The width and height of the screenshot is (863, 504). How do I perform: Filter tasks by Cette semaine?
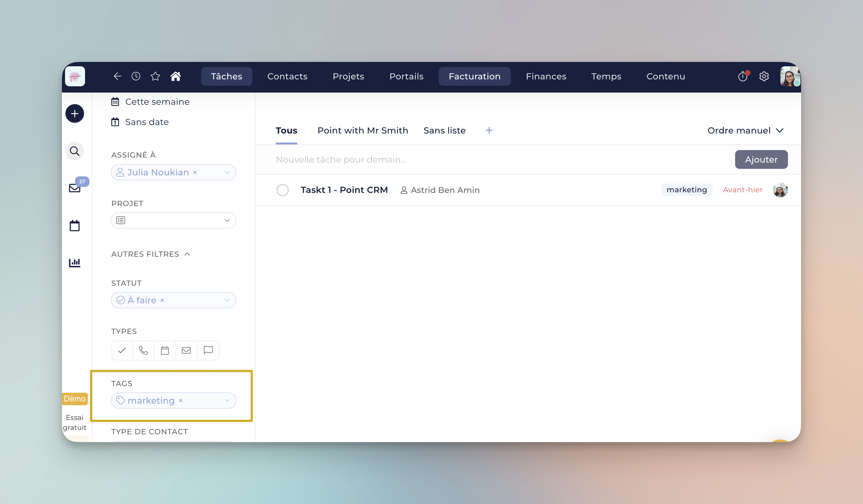click(150, 102)
